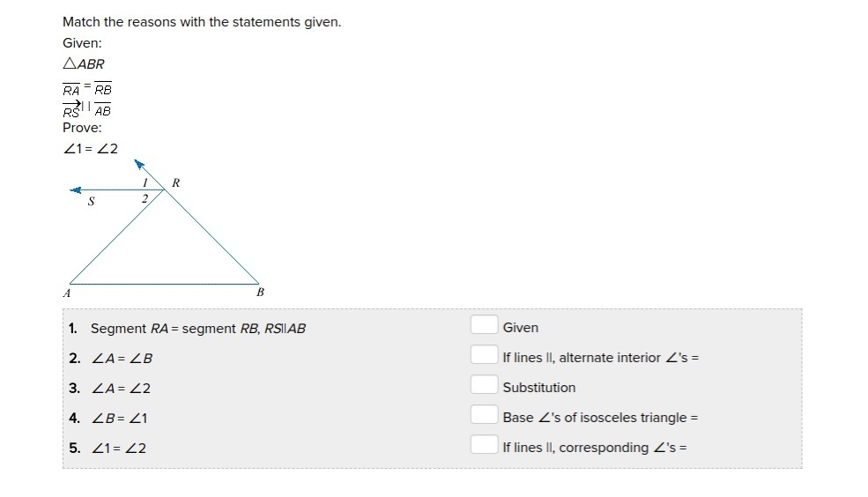
Task: Select the box next to alternate interior angles
Action: click(485, 354)
